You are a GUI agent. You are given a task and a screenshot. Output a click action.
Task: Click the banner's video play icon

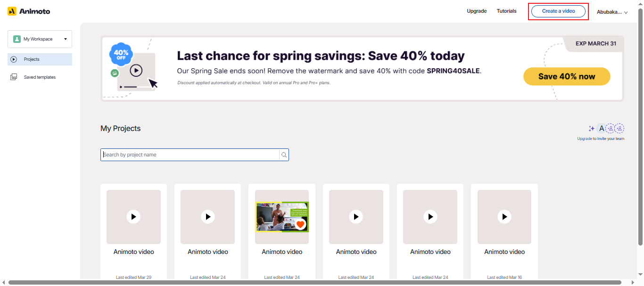coord(136,71)
